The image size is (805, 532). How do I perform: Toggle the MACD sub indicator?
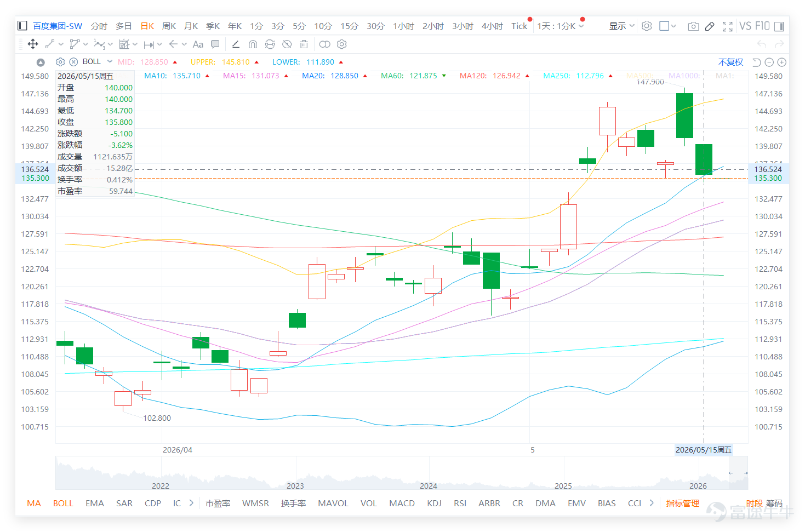[402, 503]
